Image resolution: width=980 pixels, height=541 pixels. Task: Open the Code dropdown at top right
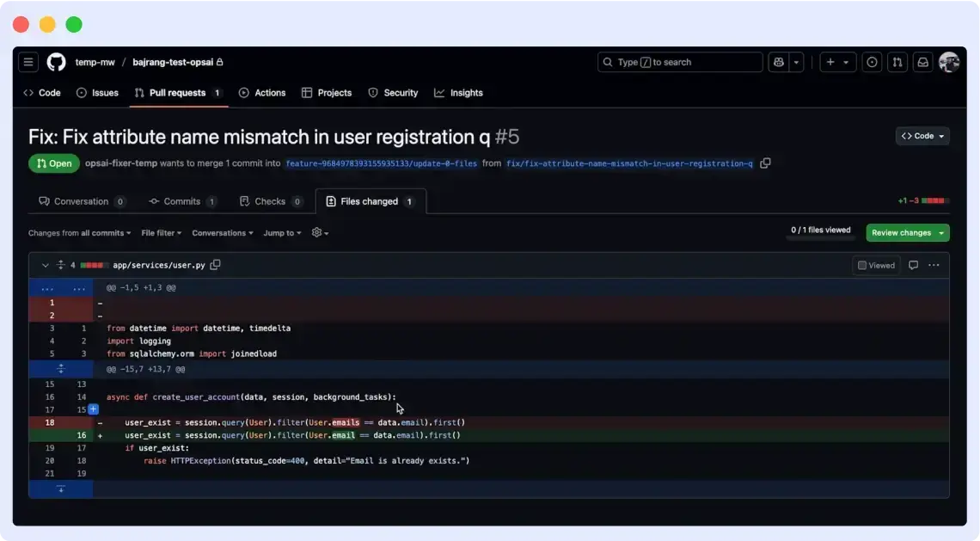922,136
